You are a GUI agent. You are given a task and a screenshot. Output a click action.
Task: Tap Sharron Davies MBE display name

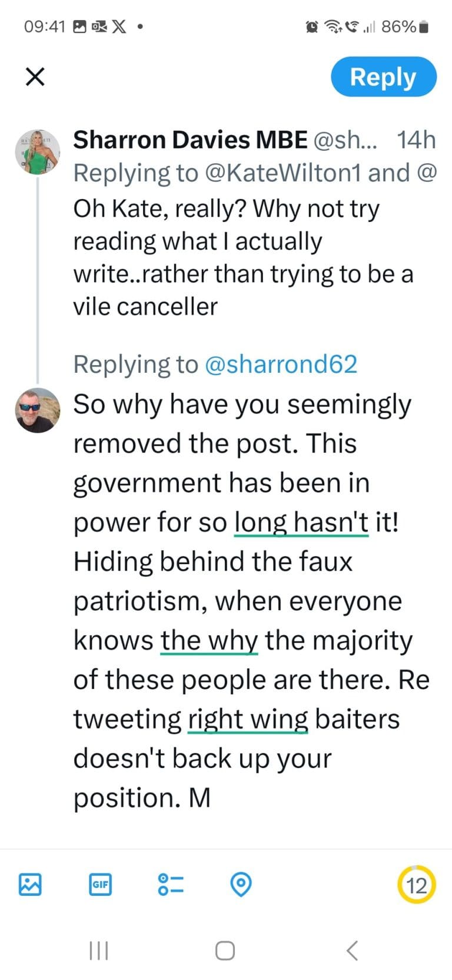(x=190, y=140)
